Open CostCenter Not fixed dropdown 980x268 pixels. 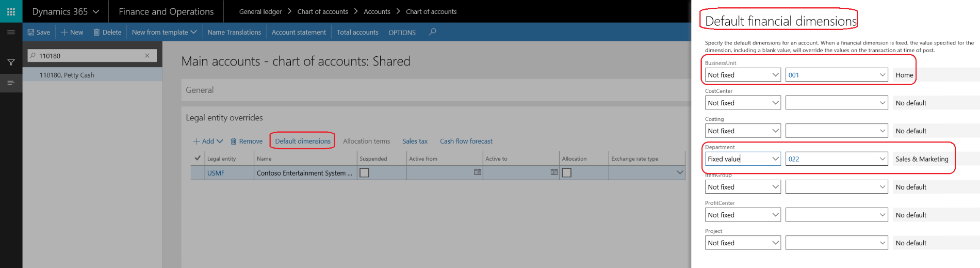(x=743, y=103)
